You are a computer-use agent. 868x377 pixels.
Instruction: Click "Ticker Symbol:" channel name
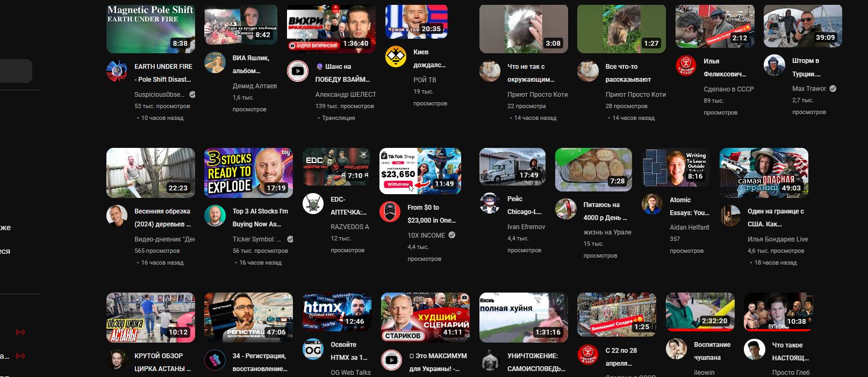[257, 239]
